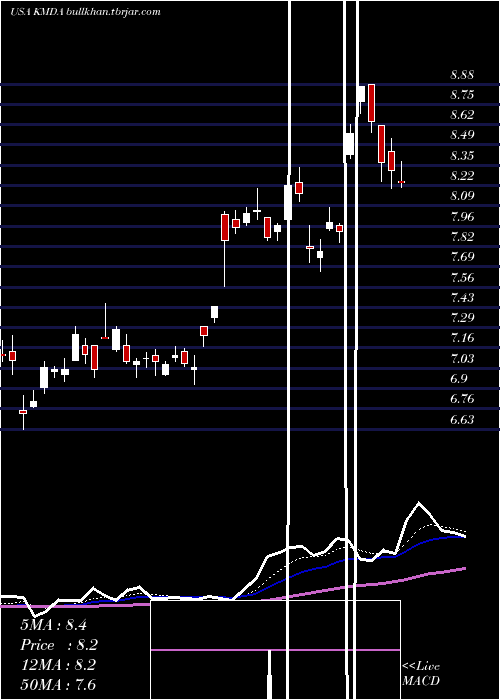
Task: Click the 8.88 price axis label
Action: point(462,75)
